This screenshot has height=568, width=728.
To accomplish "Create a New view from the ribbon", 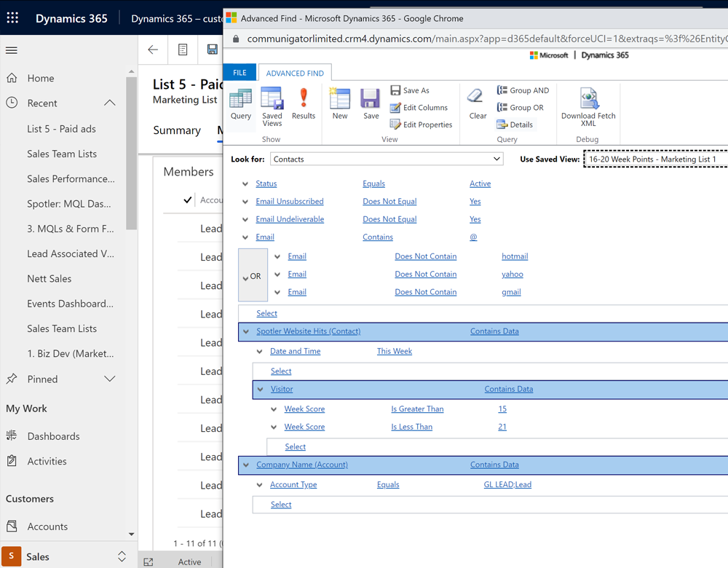I will (x=340, y=104).
